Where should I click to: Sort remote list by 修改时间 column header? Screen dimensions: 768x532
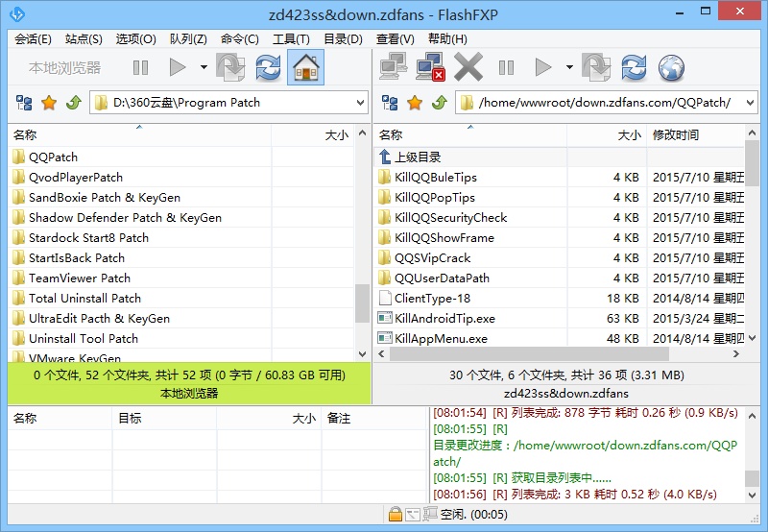(x=695, y=135)
